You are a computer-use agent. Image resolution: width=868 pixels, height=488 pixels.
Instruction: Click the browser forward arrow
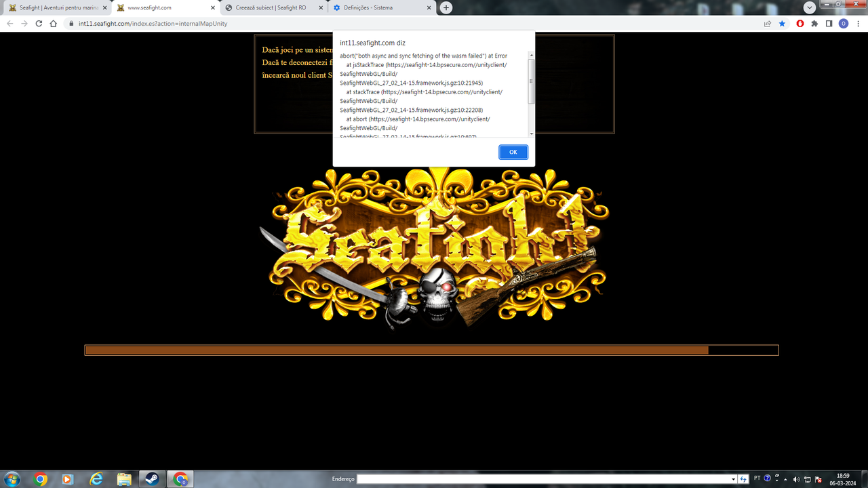click(x=24, y=23)
